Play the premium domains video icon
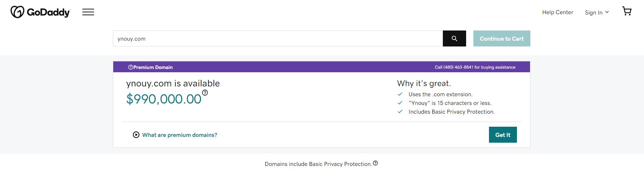This screenshot has width=644, height=179. coord(136,135)
